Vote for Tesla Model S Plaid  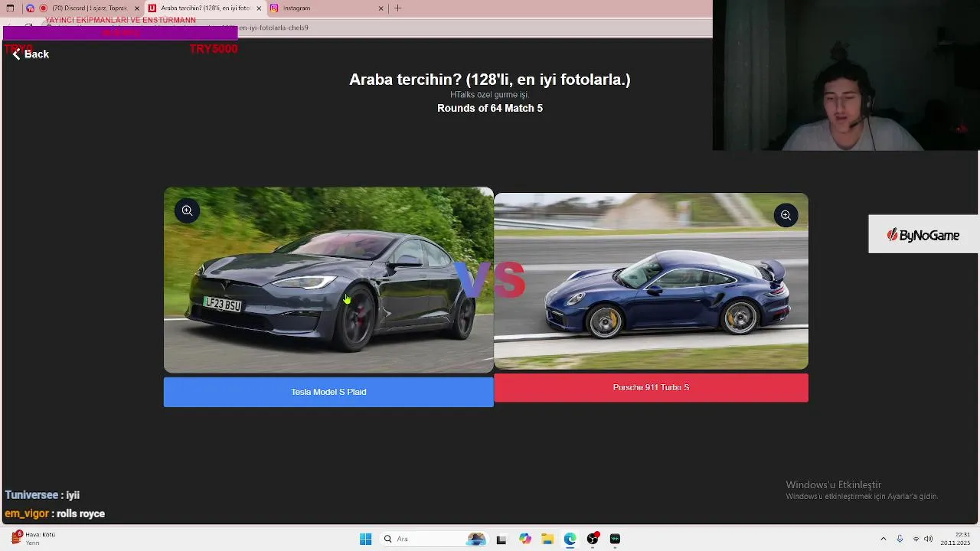coord(328,392)
